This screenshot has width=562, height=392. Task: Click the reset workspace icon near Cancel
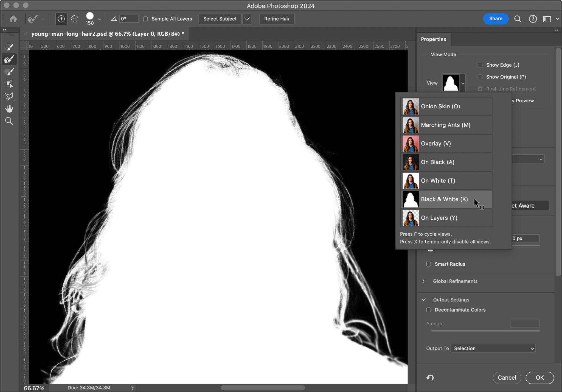[x=429, y=378]
